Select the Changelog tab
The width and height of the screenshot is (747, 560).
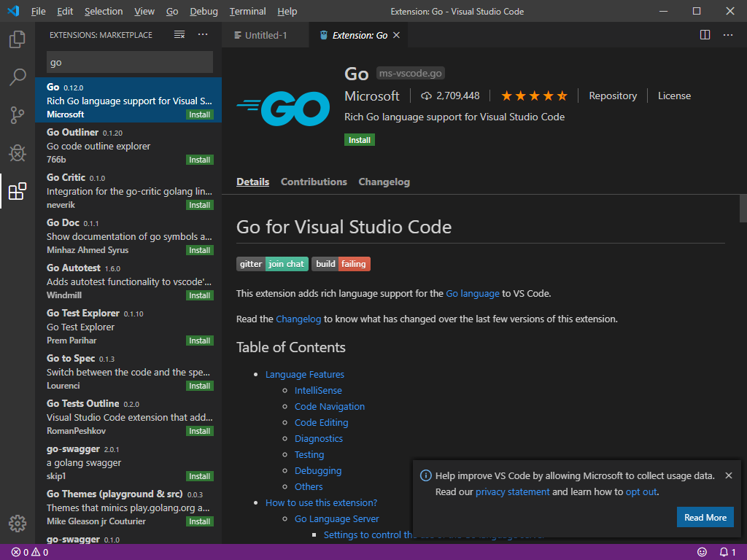(x=384, y=182)
